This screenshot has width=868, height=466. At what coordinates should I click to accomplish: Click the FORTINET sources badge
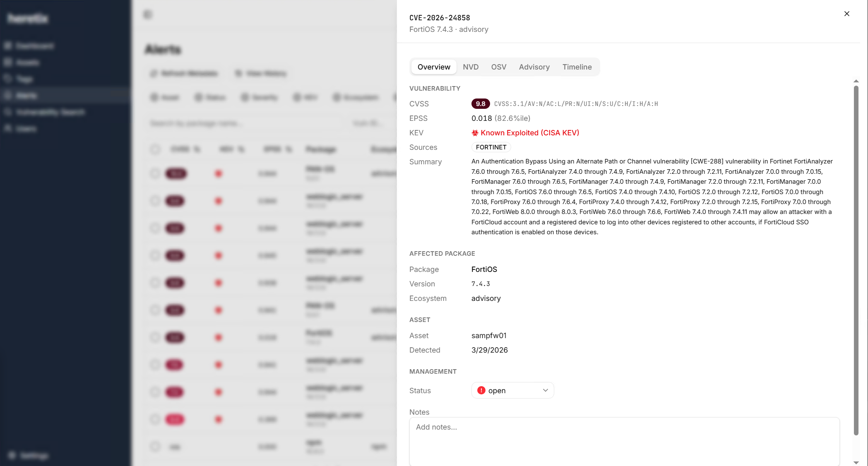pos(491,147)
